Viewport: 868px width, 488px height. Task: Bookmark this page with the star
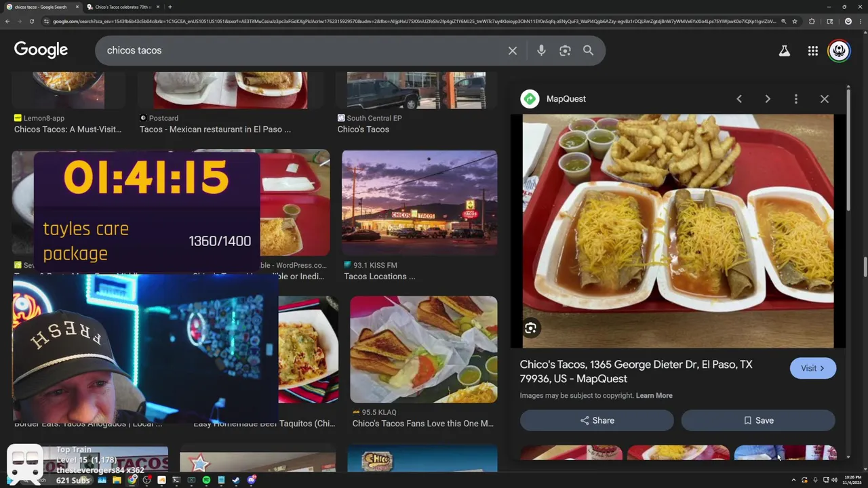[x=795, y=22]
